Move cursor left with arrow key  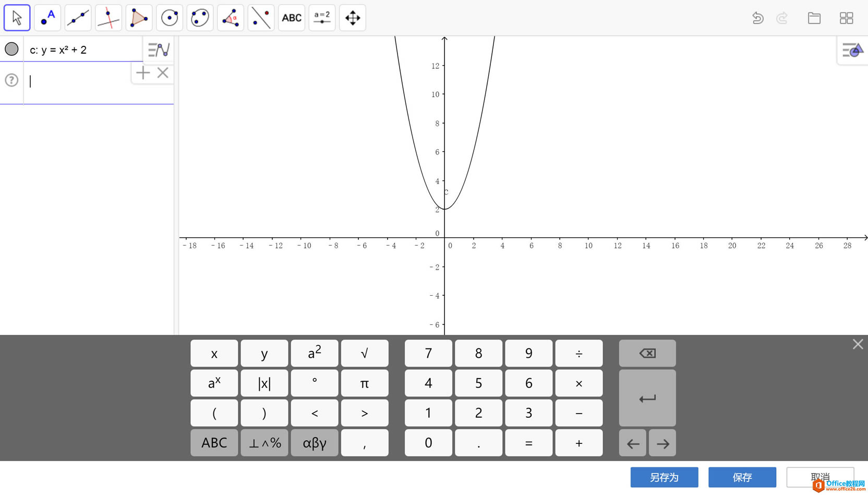coord(633,443)
